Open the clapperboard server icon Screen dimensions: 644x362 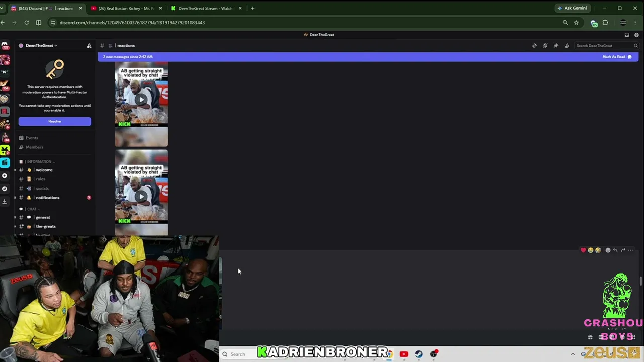(5, 162)
